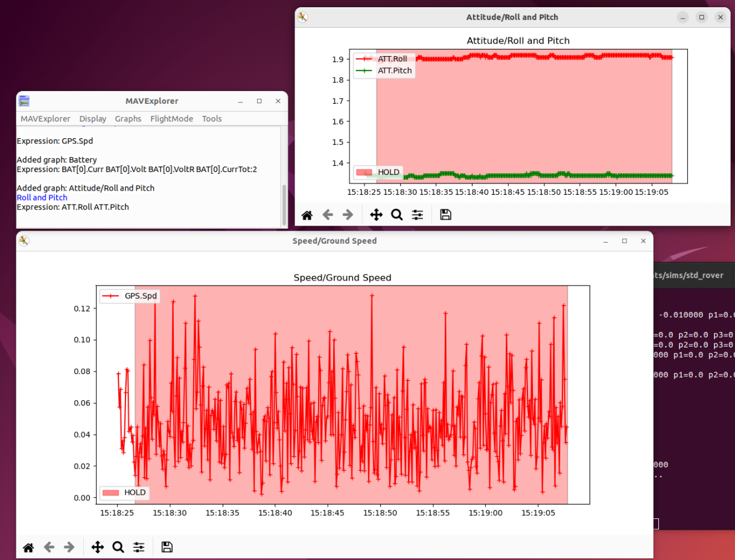The height and width of the screenshot is (560, 735).
Task: Select Zoom magnifier in Attitude plot toolbar
Action: (x=396, y=215)
